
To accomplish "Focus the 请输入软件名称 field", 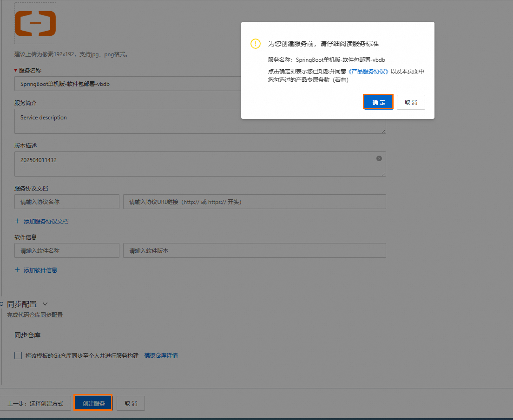I will [67, 250].
